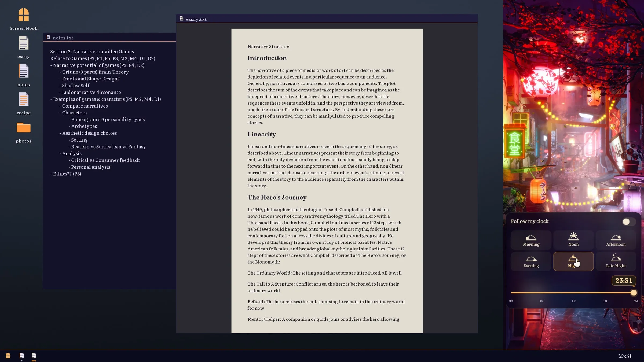Viewport: 644px width, 362px height.
Task: Select the Evening time preset
Action: (531, 261)
